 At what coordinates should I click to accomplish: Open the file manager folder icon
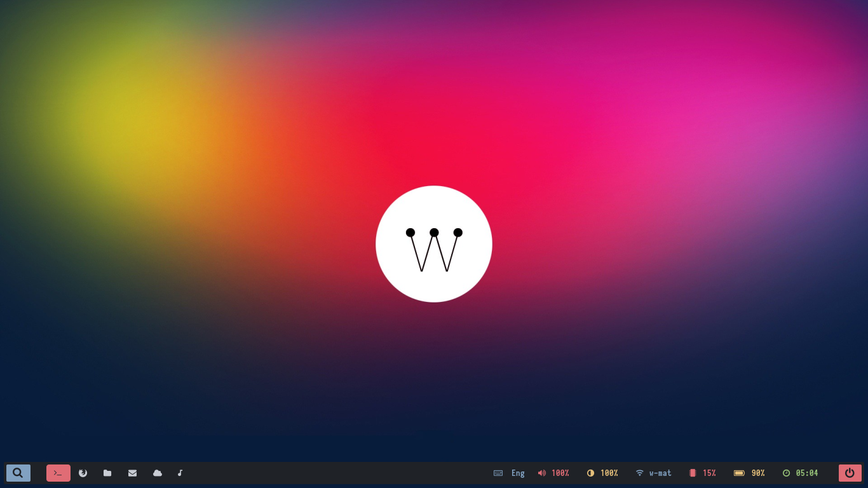pos(107,473)
